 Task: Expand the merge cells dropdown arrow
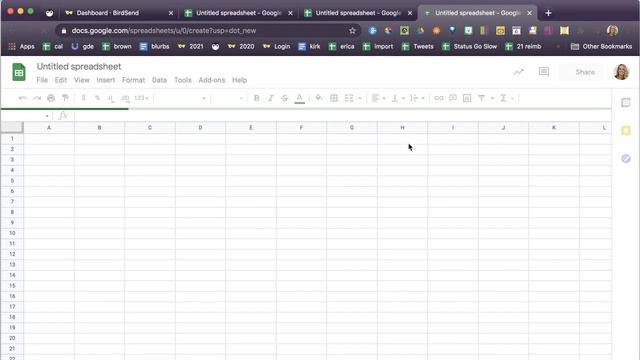click(x=360, y=98)
